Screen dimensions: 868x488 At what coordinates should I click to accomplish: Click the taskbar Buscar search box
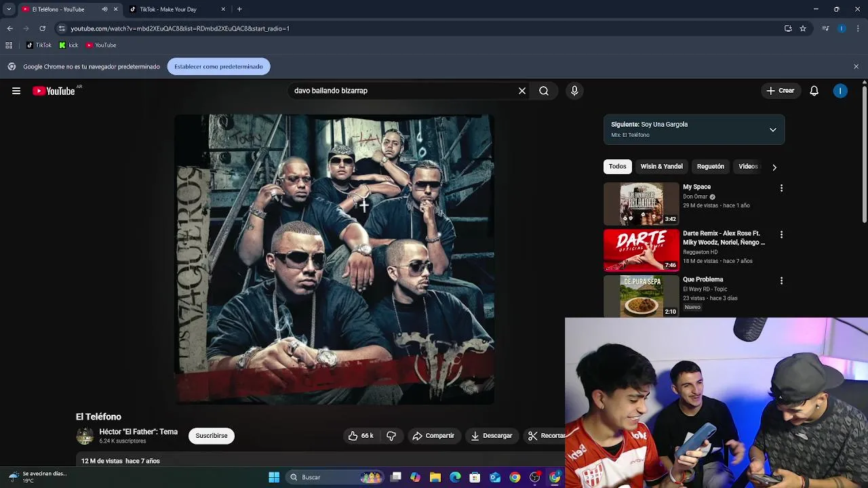coord(335,477)
